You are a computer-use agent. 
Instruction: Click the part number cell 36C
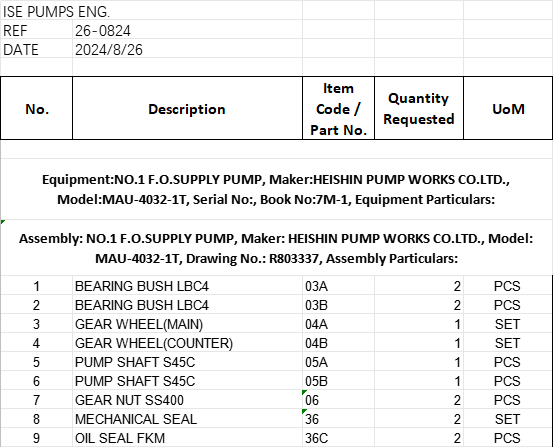(x=338, y=437)
